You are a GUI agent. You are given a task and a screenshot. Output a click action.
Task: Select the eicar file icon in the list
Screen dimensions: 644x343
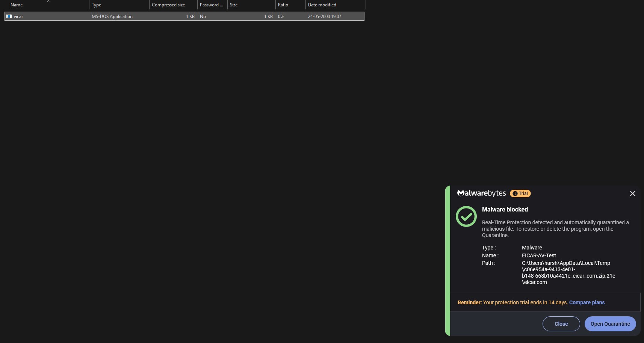click(9, 16)
